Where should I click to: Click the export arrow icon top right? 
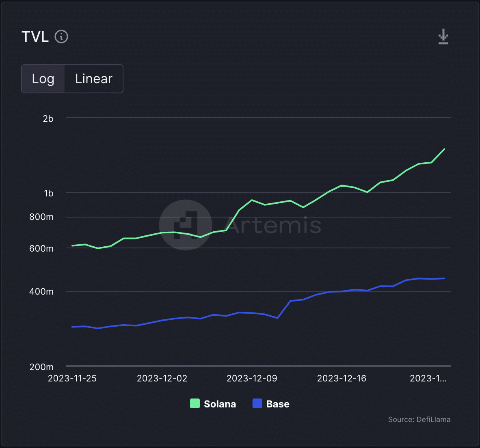click(443, 36)
